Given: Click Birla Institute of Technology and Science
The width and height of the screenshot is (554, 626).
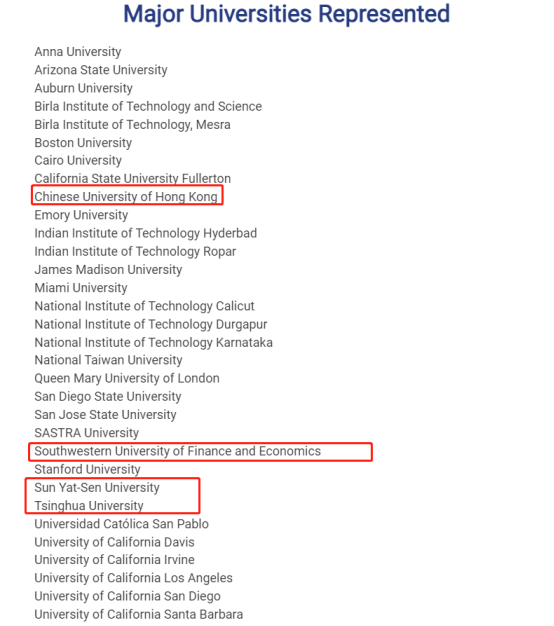Looking at the screenshot, I should point(148,107).
